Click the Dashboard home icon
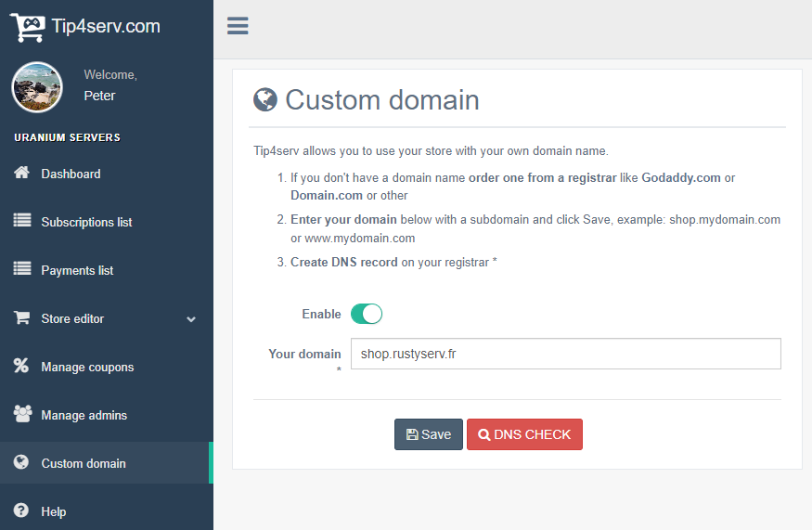 21,174
